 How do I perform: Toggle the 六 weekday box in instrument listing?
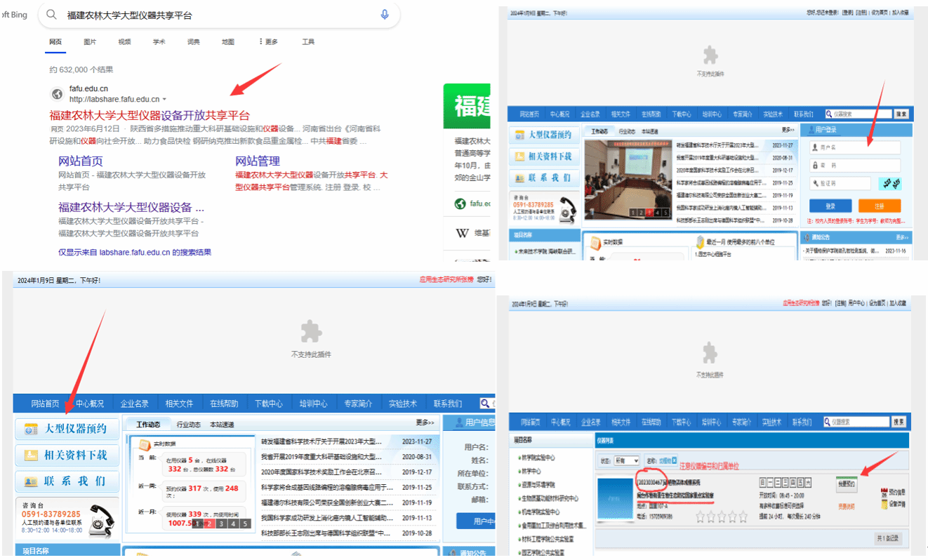point(808,483)
